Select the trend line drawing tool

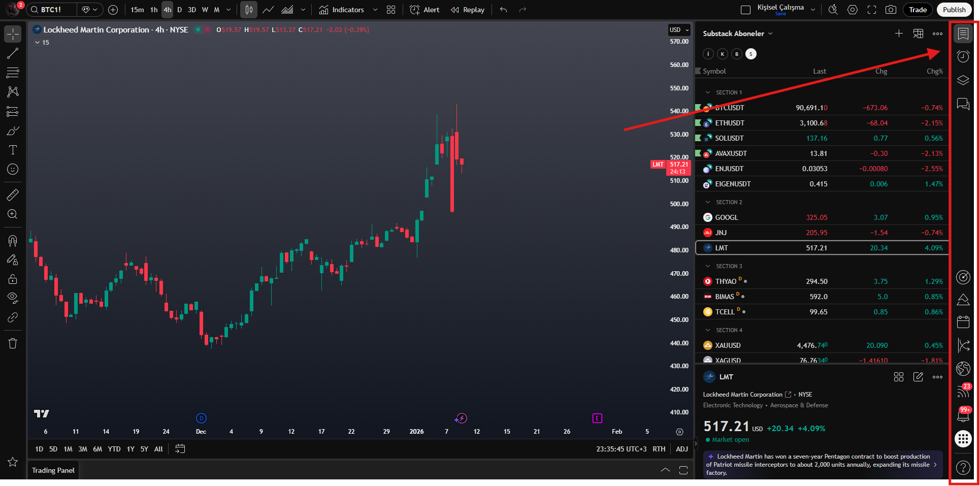[x=13, y=53]
